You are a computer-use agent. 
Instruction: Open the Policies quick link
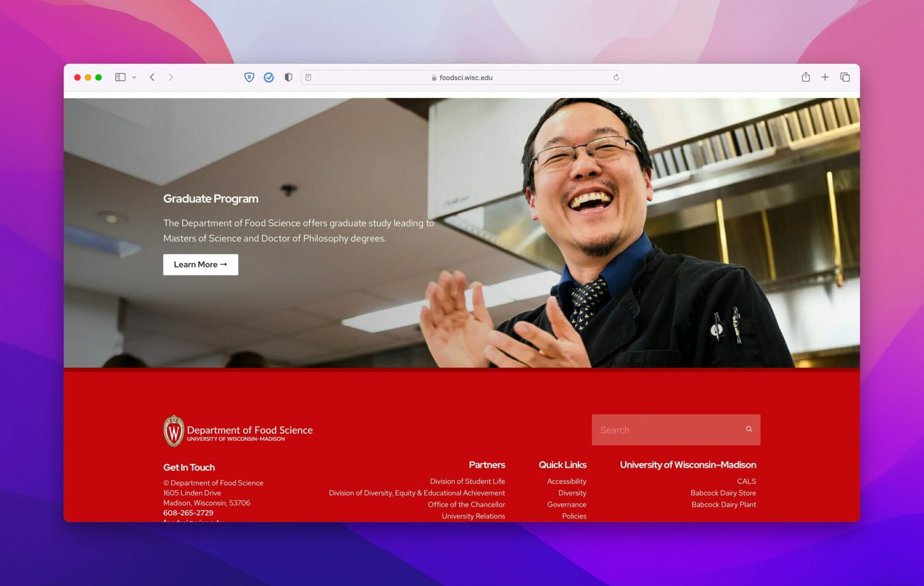click(574, 516)
